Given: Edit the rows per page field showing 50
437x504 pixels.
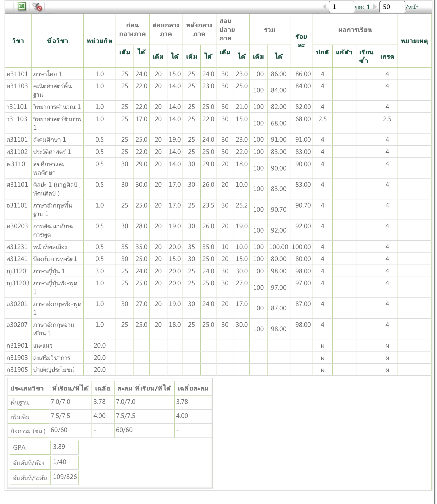Looking at the screenshot, I should 392,7.
